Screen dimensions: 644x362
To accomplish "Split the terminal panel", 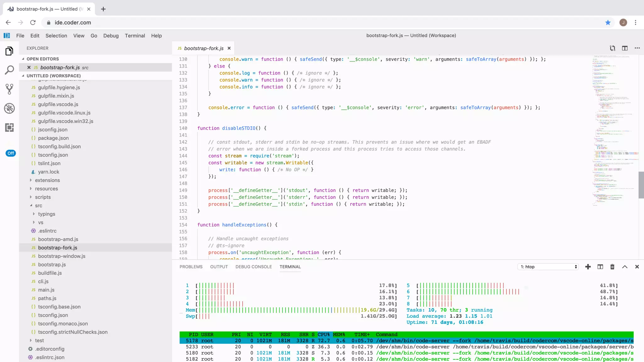I will tap(600, 267).
